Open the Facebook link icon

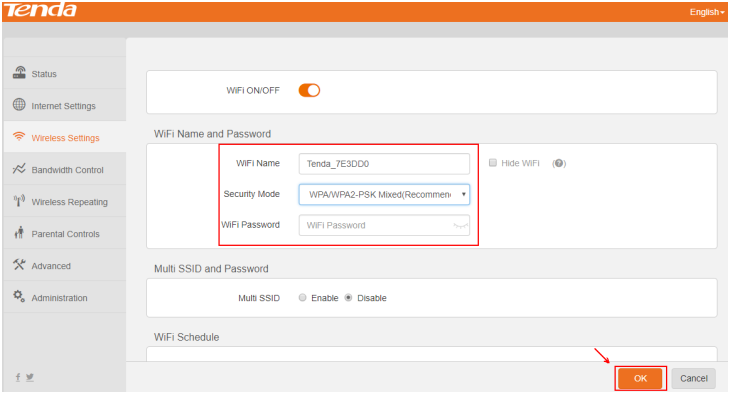click(x=18, y=377)
